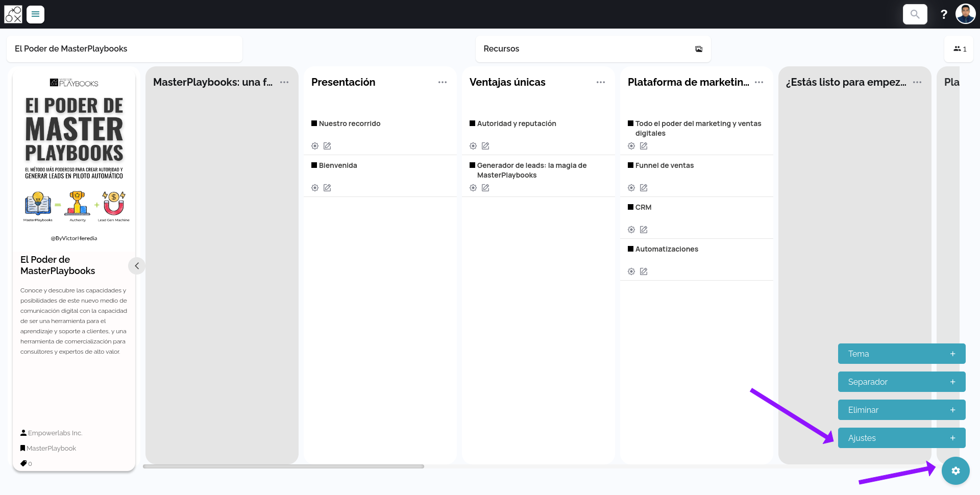Open the search magnifier button

915,14
